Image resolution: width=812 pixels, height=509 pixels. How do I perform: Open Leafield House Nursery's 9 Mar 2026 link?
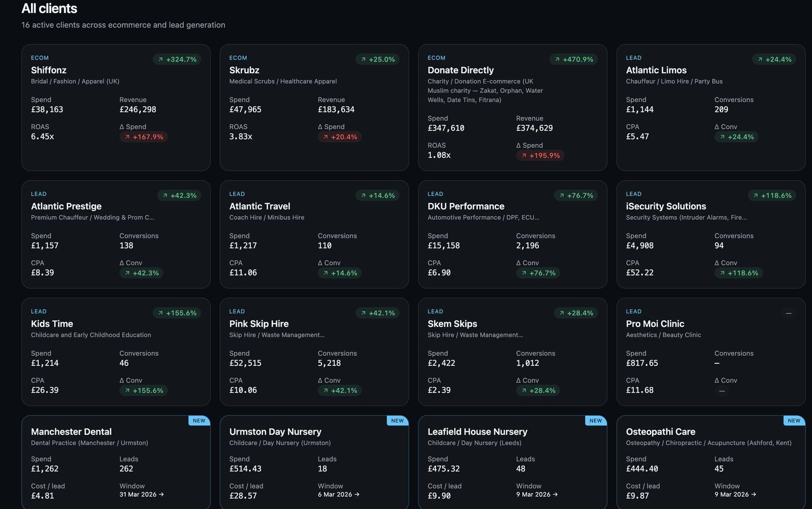537,494
